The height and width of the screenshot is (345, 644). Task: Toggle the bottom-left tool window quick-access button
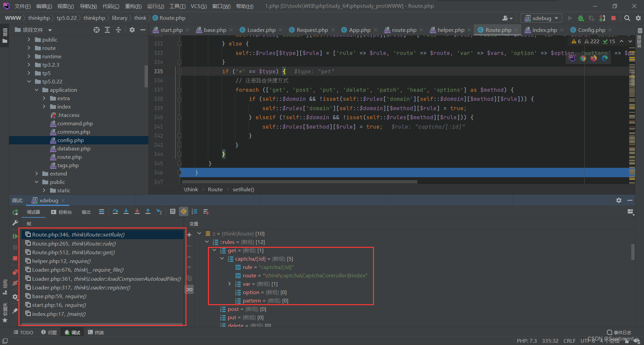pos(5,341)
